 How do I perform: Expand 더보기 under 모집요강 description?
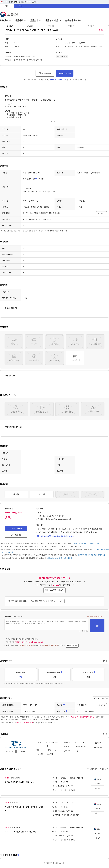pyautogui.click(x=54, y=121)
